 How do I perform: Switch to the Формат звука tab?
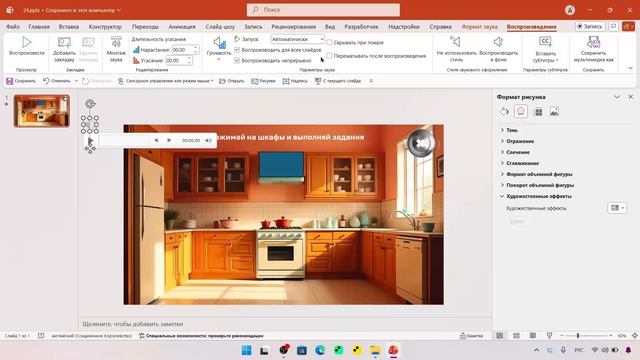(480, 27)
